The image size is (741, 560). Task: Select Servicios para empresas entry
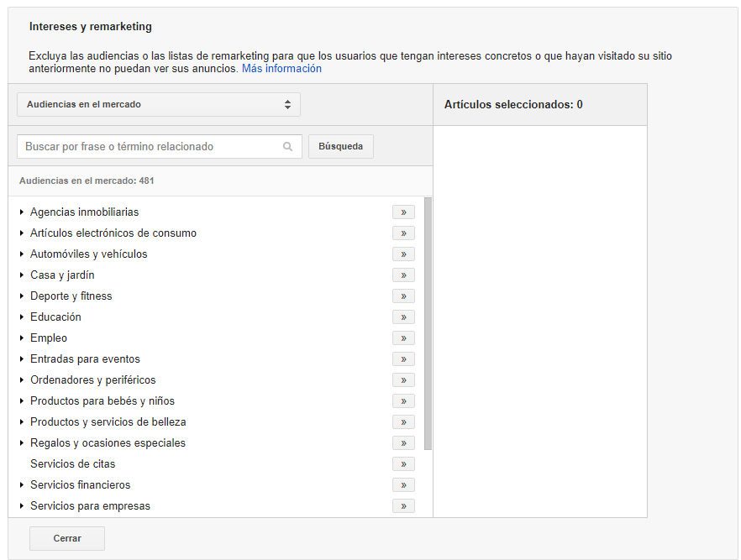pos(90,506)
